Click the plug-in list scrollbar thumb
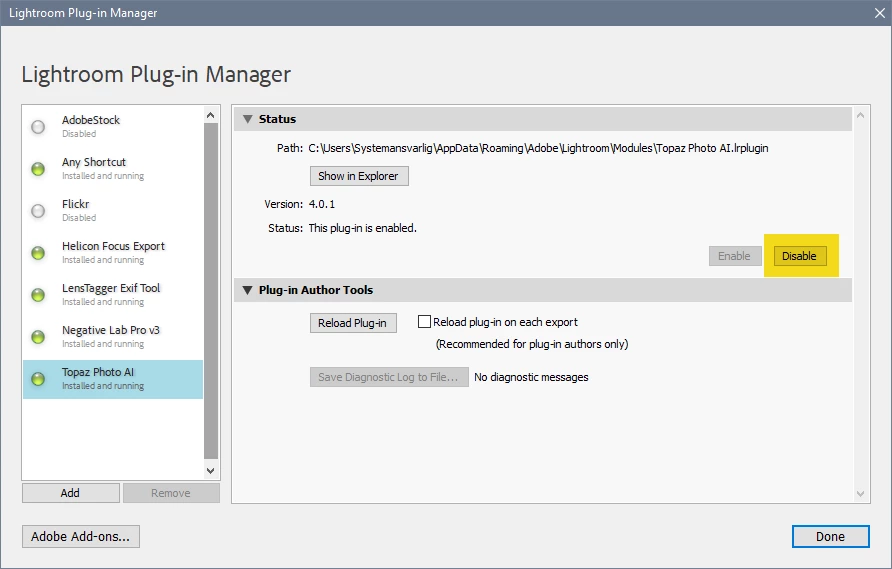Viewport: 892px width, 569px height. 211,291
